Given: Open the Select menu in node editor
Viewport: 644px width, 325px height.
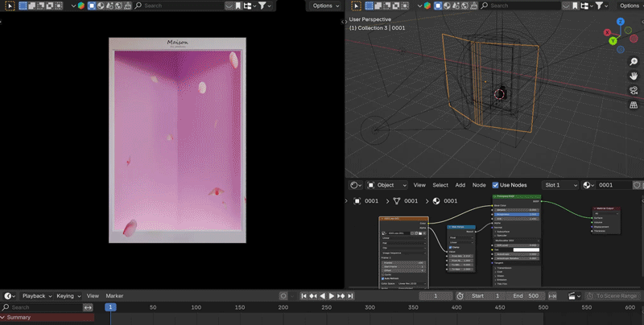Looking at the screenshot, I should coord(440,185).
